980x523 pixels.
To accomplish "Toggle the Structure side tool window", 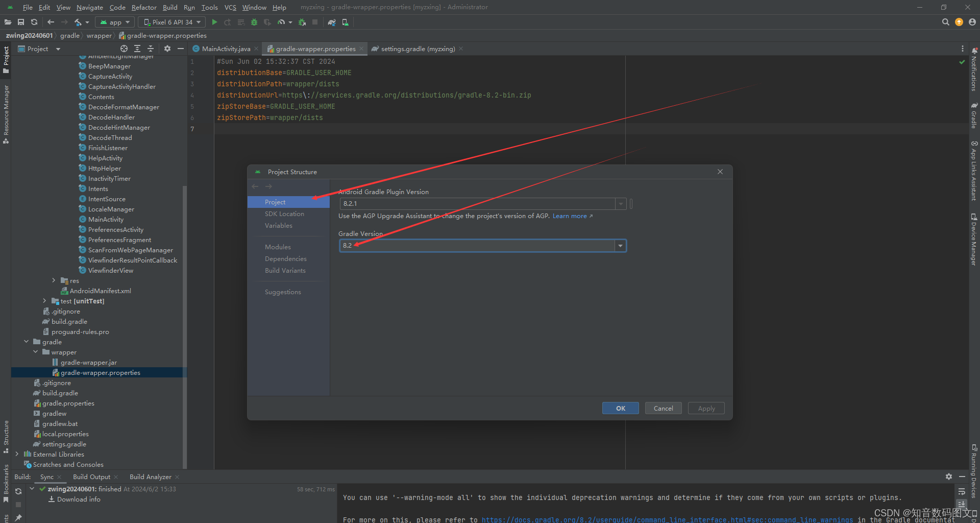I will point(6,437).
